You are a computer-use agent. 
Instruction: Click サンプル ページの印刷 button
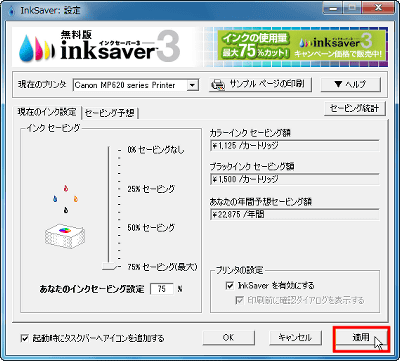[x=261, y=85]
